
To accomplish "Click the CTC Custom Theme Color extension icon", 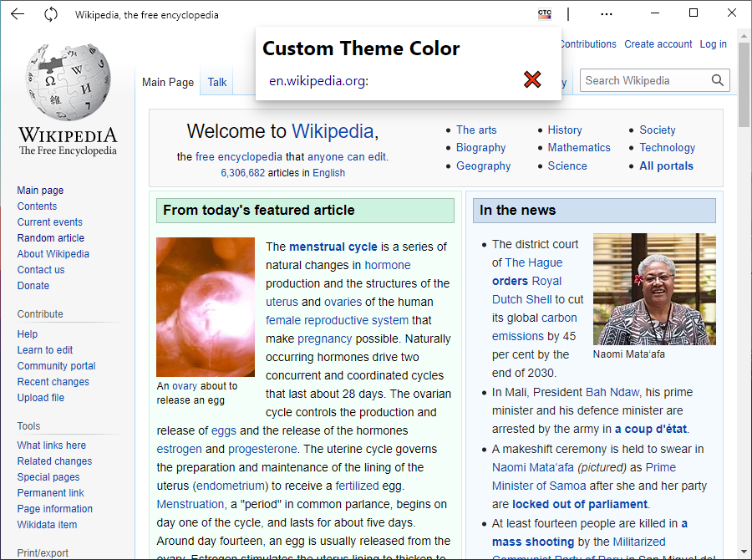I will (x=544, y=14).
